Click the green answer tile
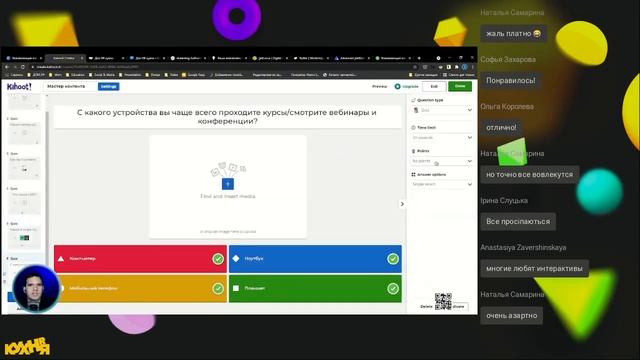This screenshot has height=360, width=640. point(315,289)
